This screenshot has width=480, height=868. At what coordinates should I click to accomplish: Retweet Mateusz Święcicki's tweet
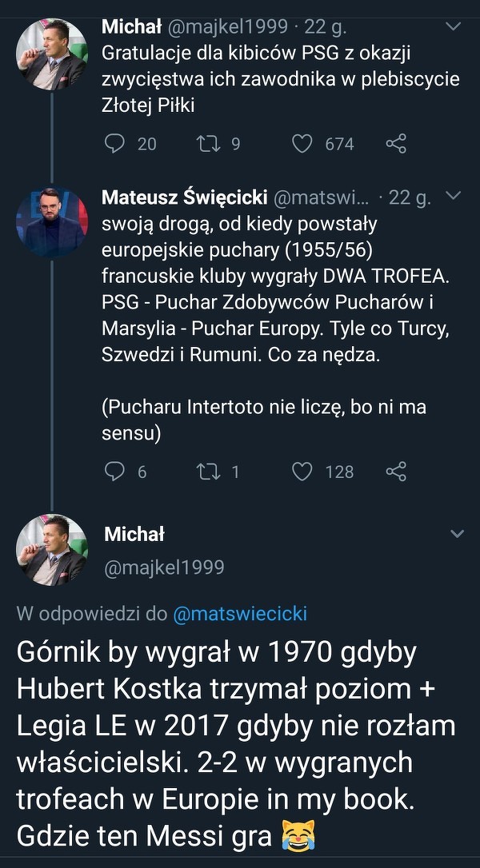point(206,472)
